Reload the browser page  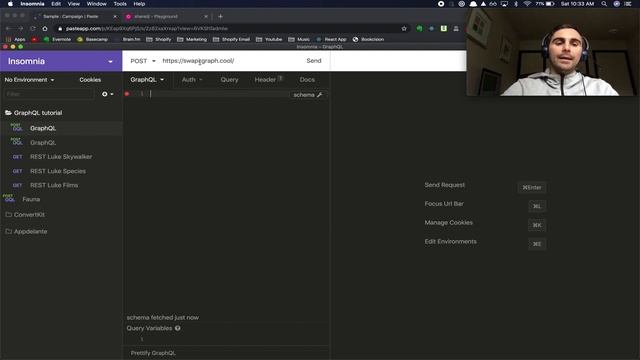tap(33, 29)
